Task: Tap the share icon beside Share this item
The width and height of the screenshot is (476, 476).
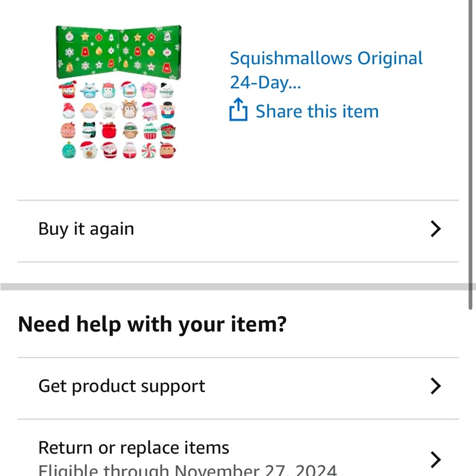Action: tap(238, 109)
